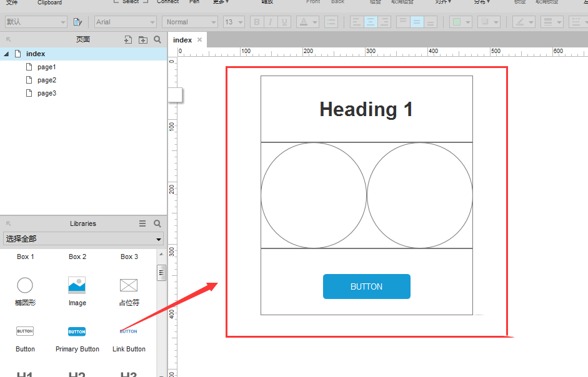
Task: Open the Libraries panel hamburger menu
Action: pos(142,223)
